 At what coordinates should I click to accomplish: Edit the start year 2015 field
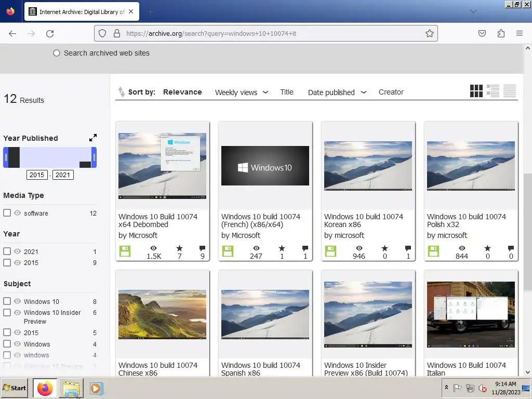37,175
